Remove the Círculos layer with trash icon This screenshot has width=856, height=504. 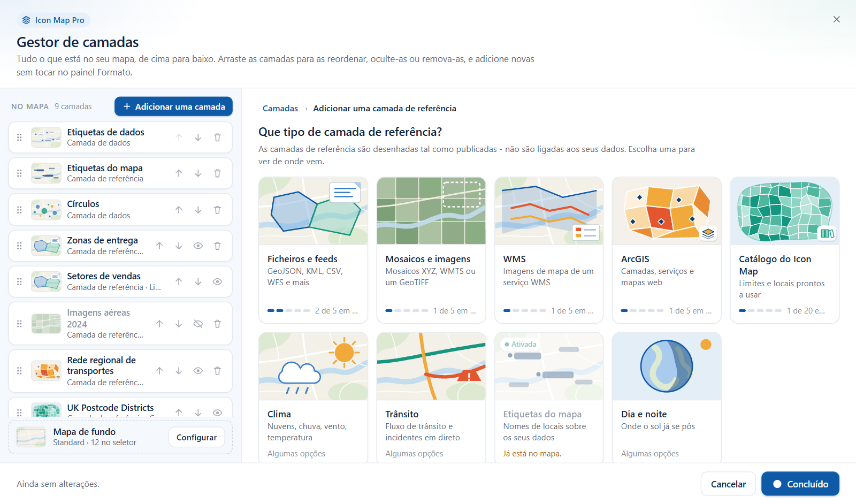click(217, 210)
